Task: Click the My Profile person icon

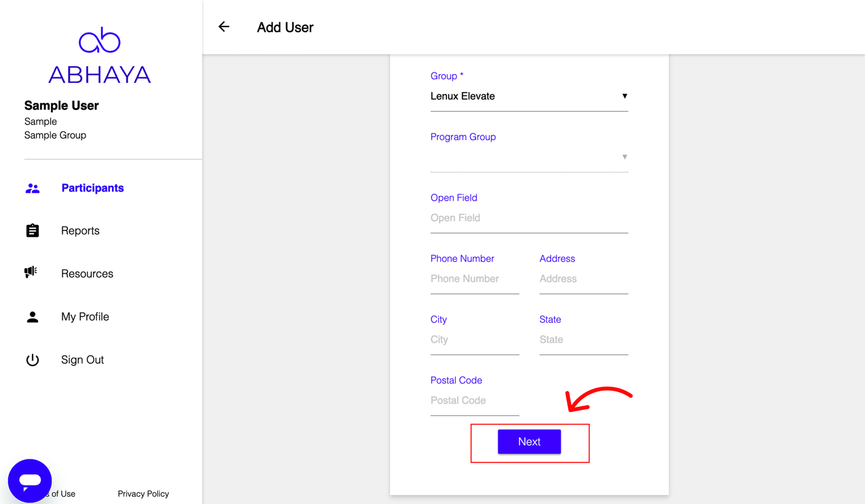Action: 33,317
